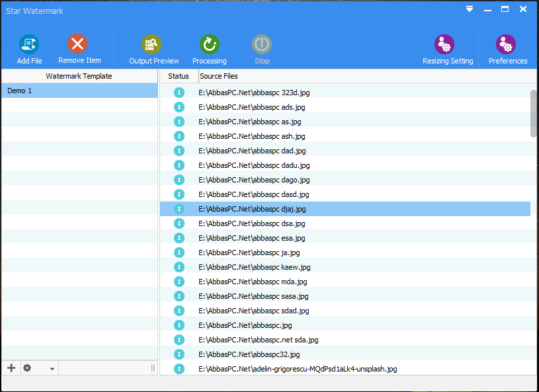This screenshot has height=392, width=539.
Task: Select the abbaspc kaew.jpg file row
Action: point(345,267)
